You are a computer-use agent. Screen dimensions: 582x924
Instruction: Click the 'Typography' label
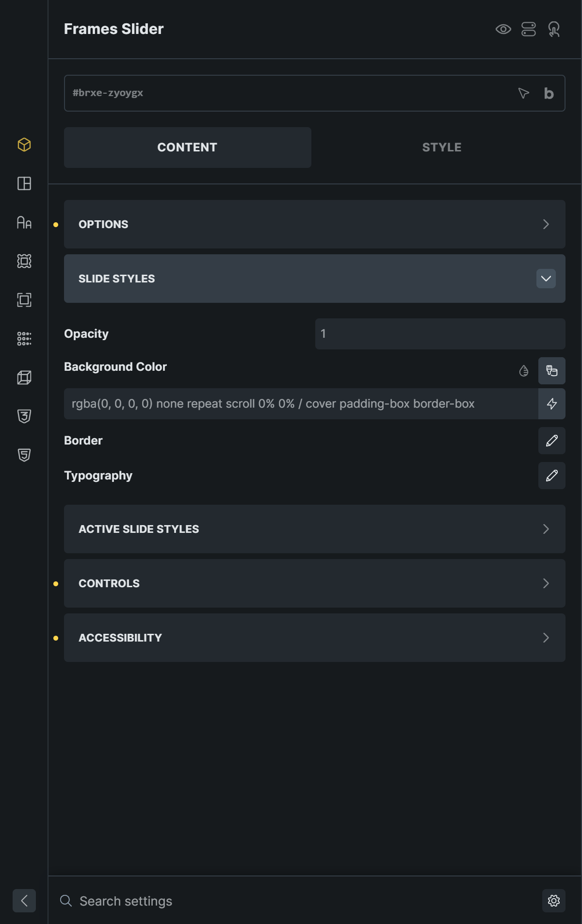(x=98, y=476)
